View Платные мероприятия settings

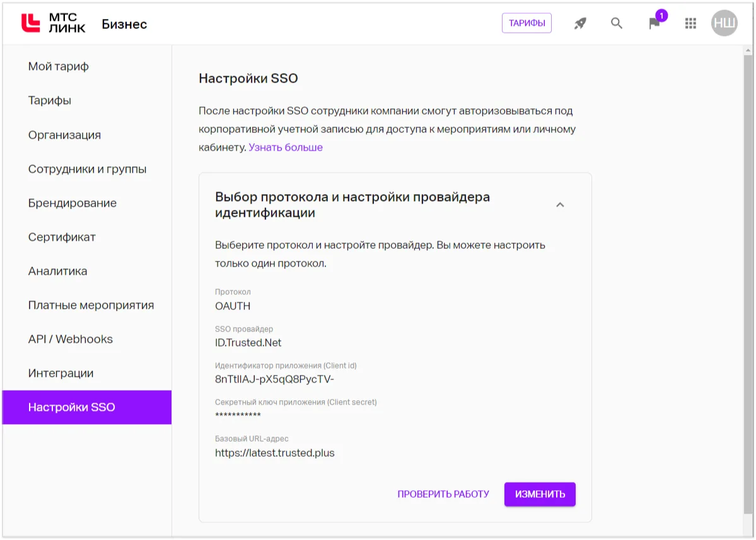point(90,305)
